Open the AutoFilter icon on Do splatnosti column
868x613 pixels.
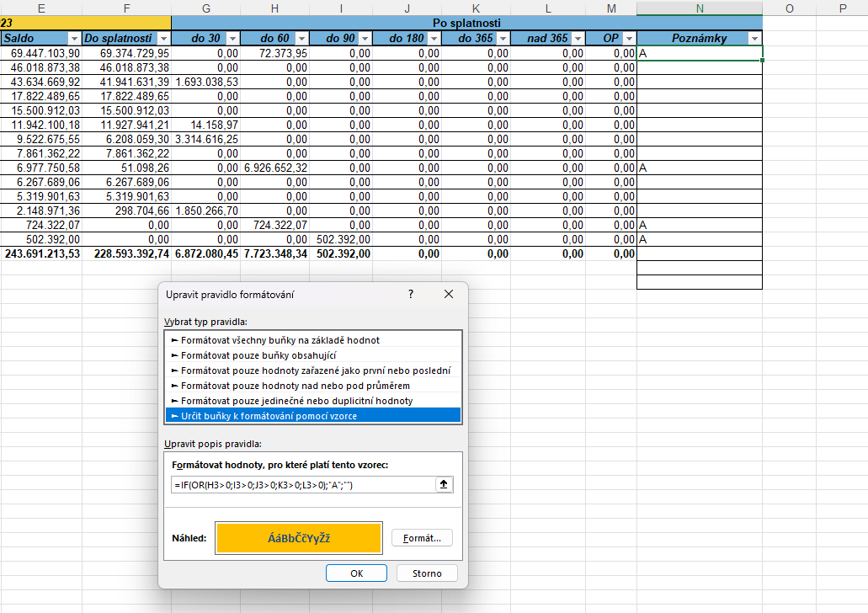165,38
